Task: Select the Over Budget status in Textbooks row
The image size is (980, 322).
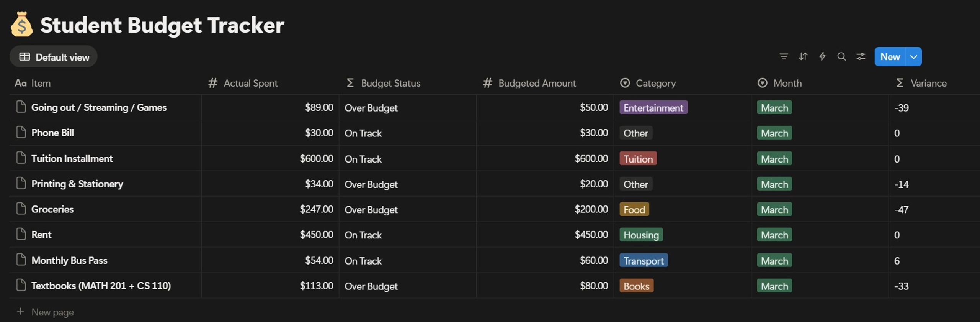Action: coord(371,286)
